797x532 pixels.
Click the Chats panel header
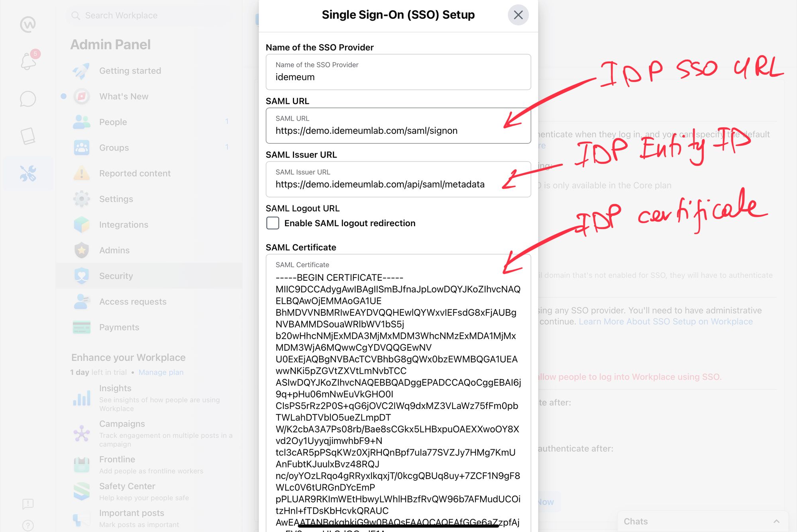[x=703, y=521]
